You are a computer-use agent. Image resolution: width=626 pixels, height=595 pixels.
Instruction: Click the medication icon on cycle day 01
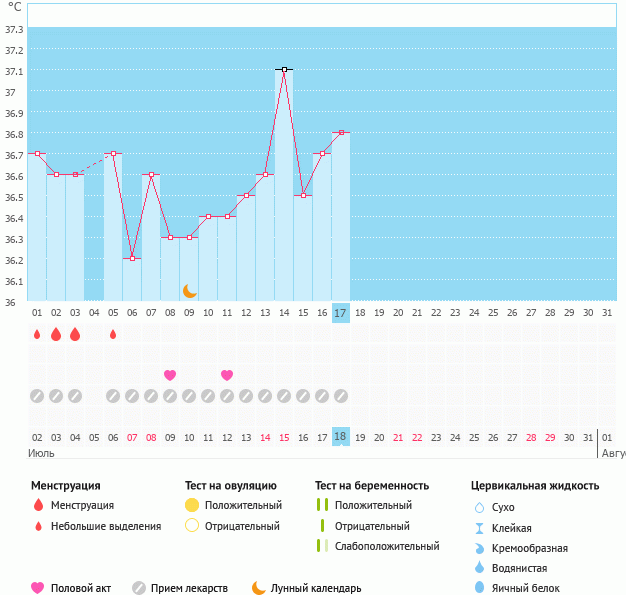click(37, 395)
